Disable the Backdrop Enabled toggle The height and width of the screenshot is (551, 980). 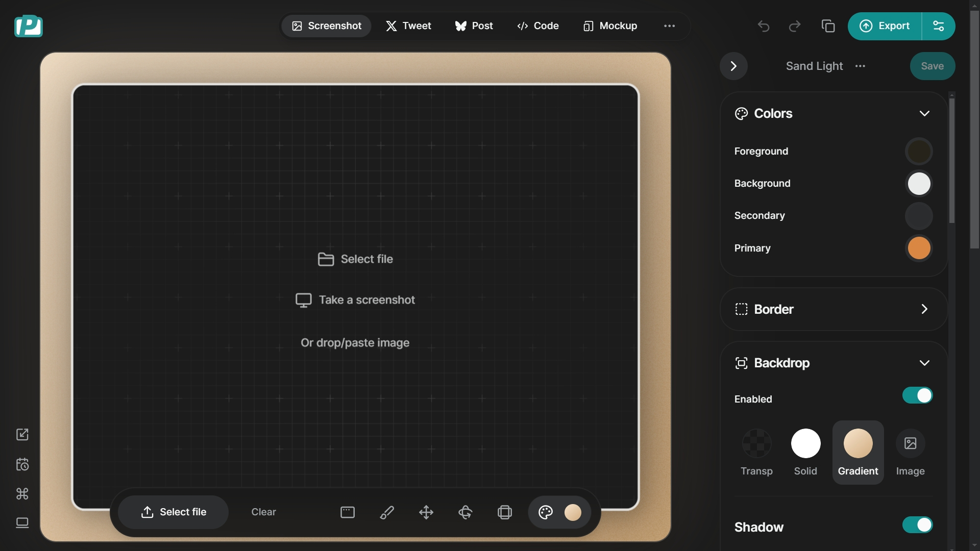click(917, 395)
